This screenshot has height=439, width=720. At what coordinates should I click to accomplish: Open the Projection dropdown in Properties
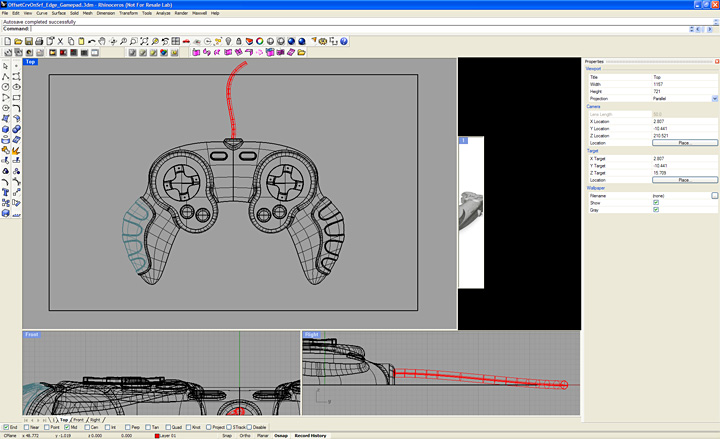click(x=715, y=98)
